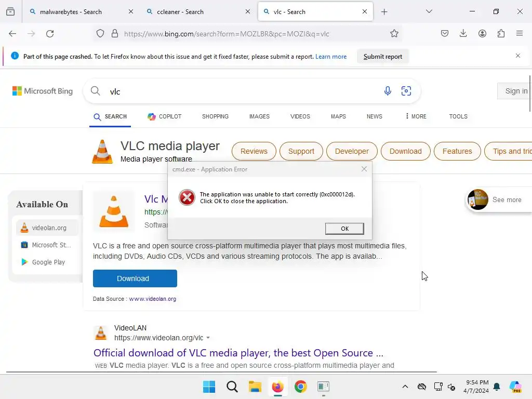Click the Reviews pill button
532x399 pixels.
254,151
